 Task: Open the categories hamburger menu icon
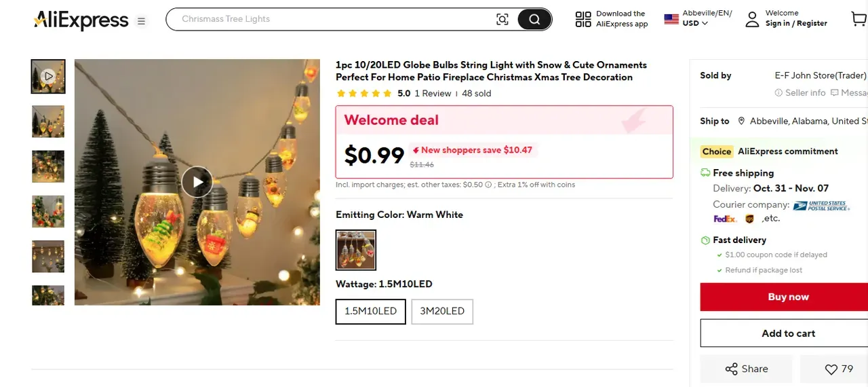coord(141,21)
